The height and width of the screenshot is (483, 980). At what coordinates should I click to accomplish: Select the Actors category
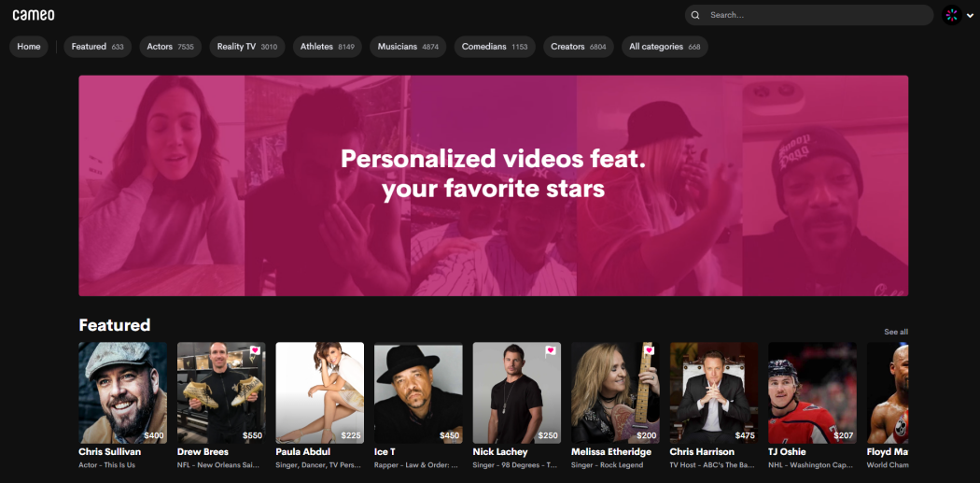[x=171, y=47]
